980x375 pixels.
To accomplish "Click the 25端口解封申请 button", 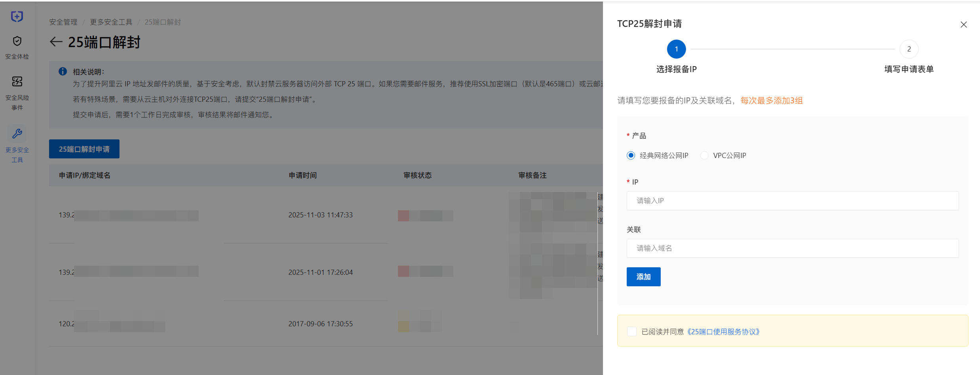I will pyautogui.click(x=84, y=149).
